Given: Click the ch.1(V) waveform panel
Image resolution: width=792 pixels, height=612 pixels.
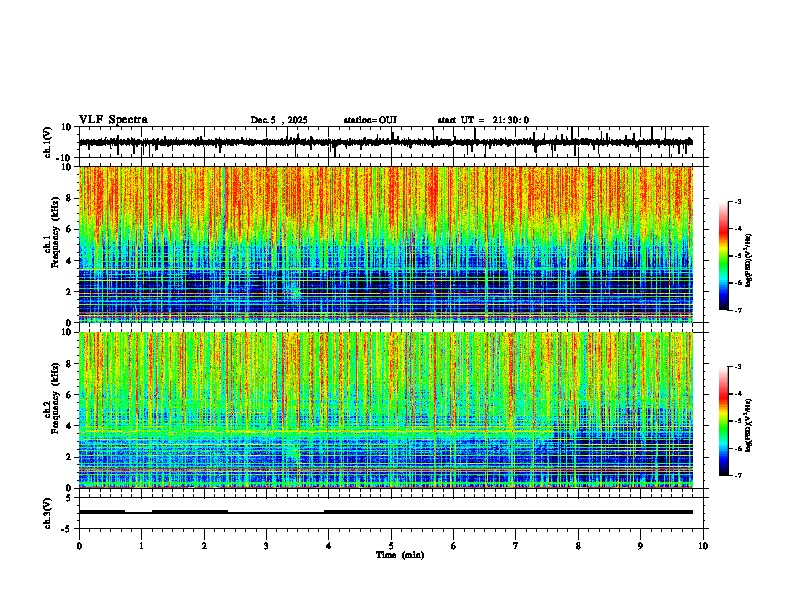Looking at the screenshot, I should pos(393,142).
